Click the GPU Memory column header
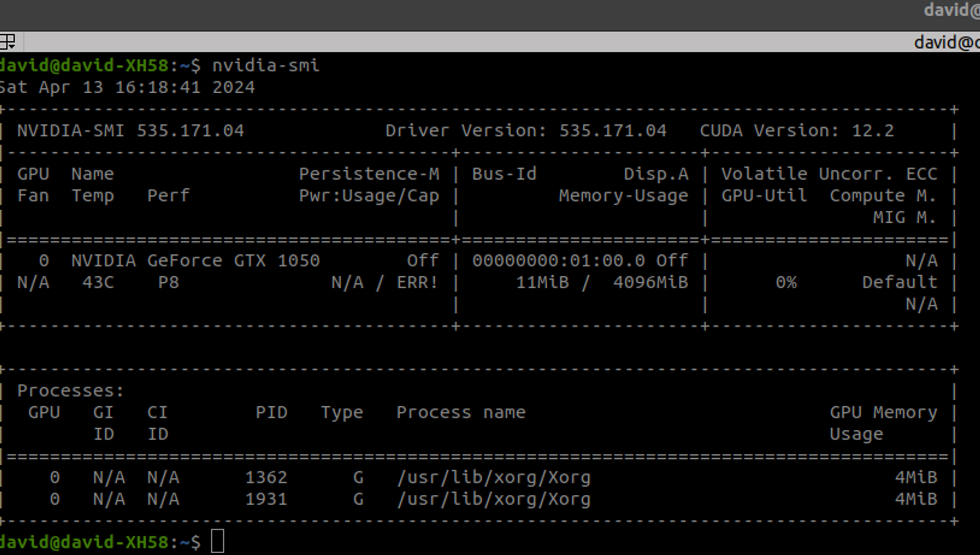This screenshot has height=555, width=980. tap(884, 413)
